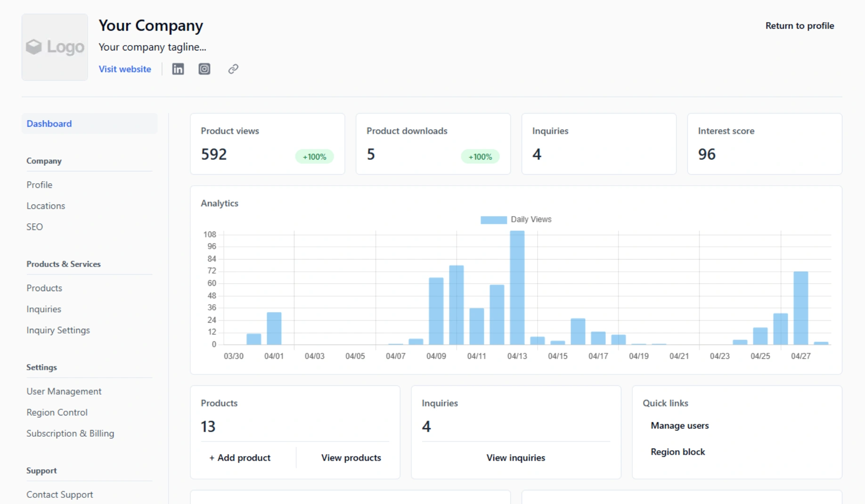The image size is (865, 504).
Task: Click Add product
Action: [240, 457]
